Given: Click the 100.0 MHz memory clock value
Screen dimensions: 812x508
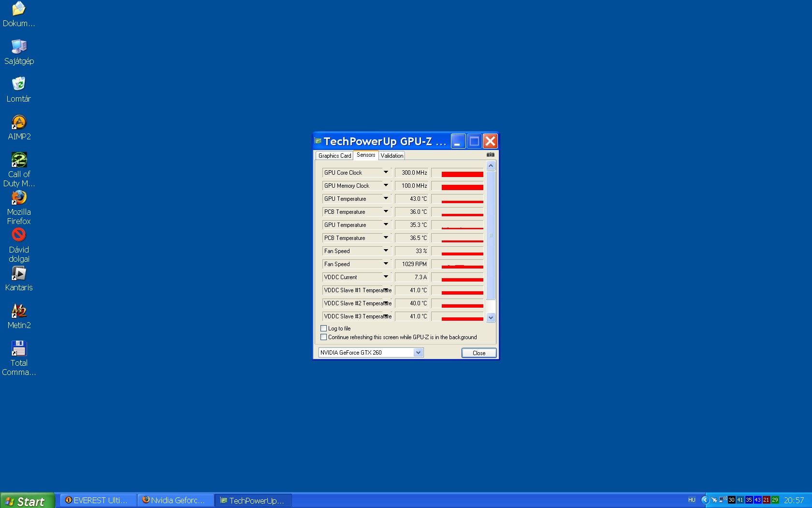Looking at the screenshot, I should [411, 186].
